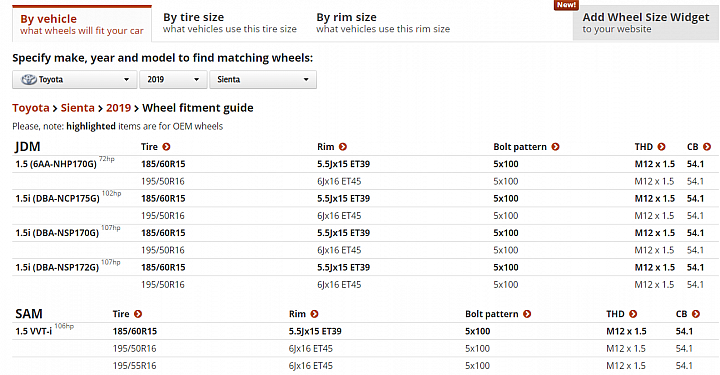
Task: Click the info icon next to SAM Rim header
Action: point(314,314)
